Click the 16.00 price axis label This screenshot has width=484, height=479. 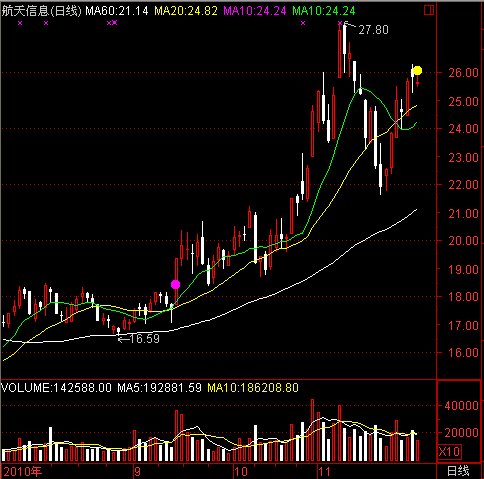point(463,353)
